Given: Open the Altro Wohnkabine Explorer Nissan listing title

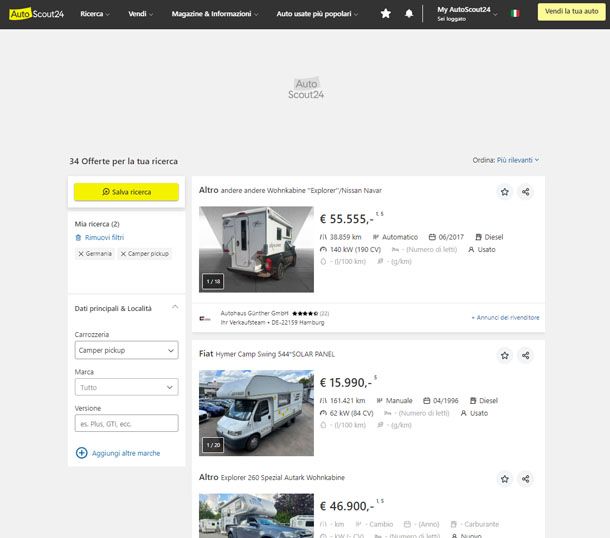Looking at the screenshot, I should [290, 190].
